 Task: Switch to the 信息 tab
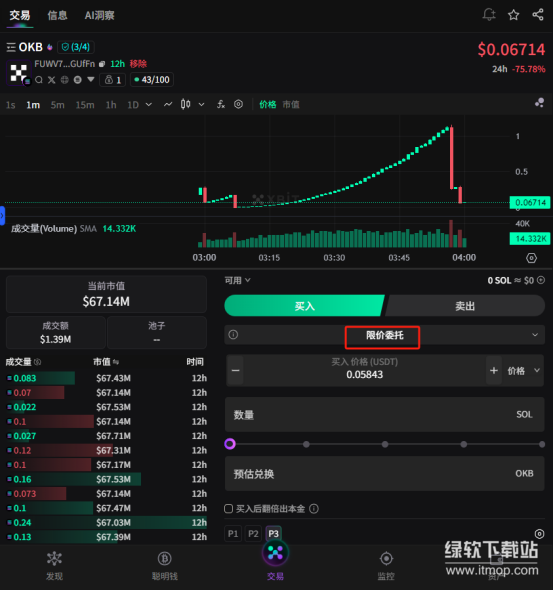[x=57, y=15]
